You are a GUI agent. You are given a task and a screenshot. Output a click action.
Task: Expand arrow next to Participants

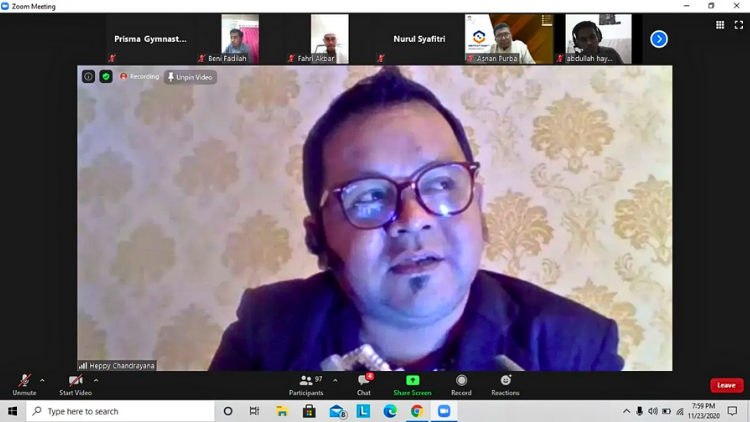[335, 380]
